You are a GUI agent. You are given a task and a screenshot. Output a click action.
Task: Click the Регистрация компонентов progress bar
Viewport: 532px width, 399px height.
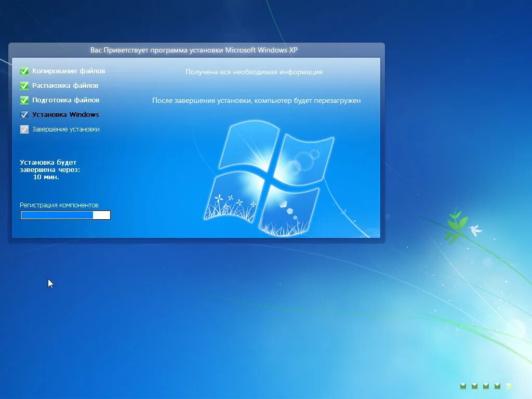[x=65, y=215]
